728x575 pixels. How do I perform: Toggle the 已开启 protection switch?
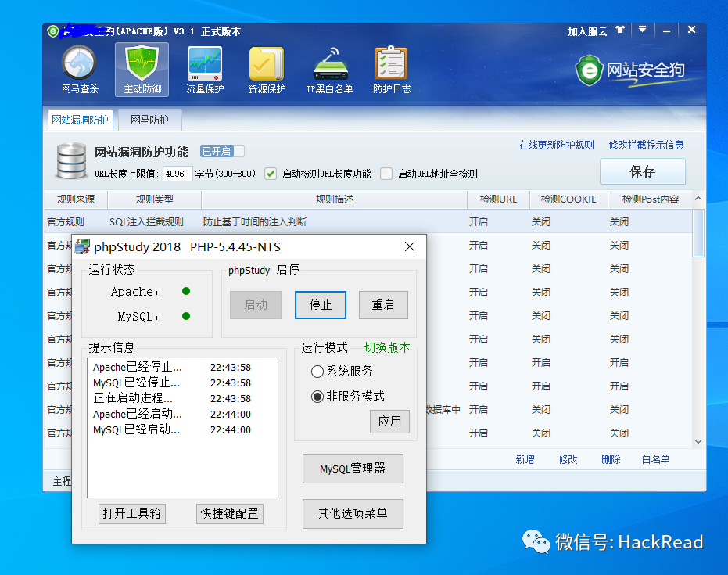222,152
